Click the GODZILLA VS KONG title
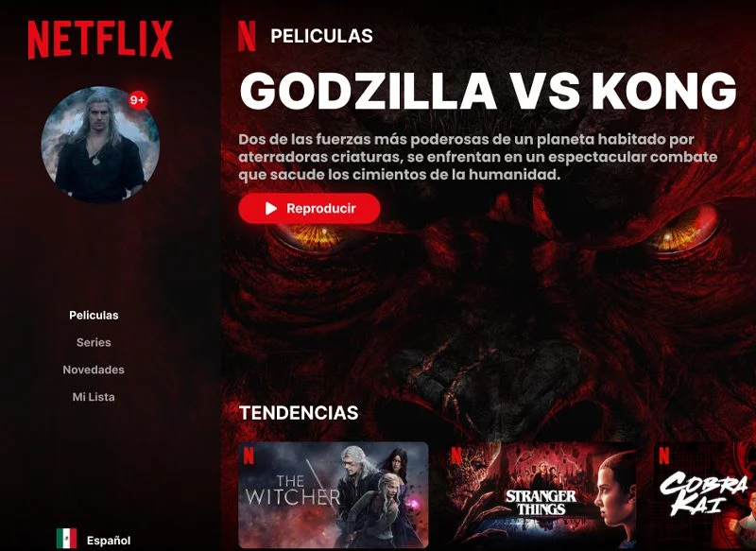Screen dimensions: 756x551 point(488,91)
